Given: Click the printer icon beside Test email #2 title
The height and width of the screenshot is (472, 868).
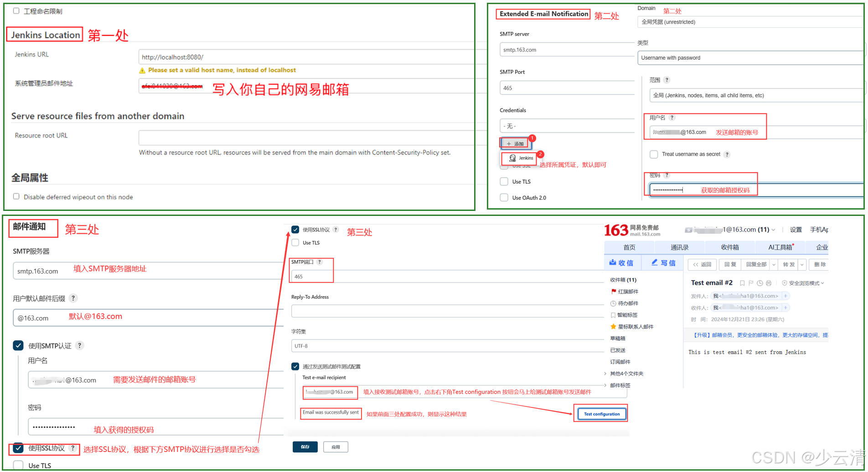Looking at the screenshot, I should tap(769, 283).
